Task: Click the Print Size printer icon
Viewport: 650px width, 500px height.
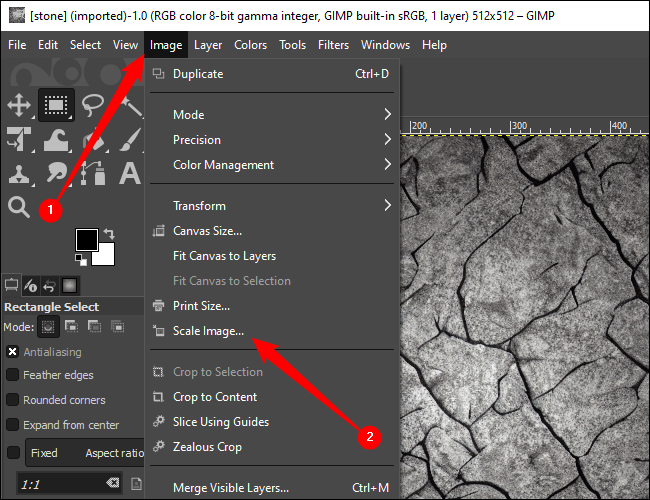Action: tap(159, 306)
